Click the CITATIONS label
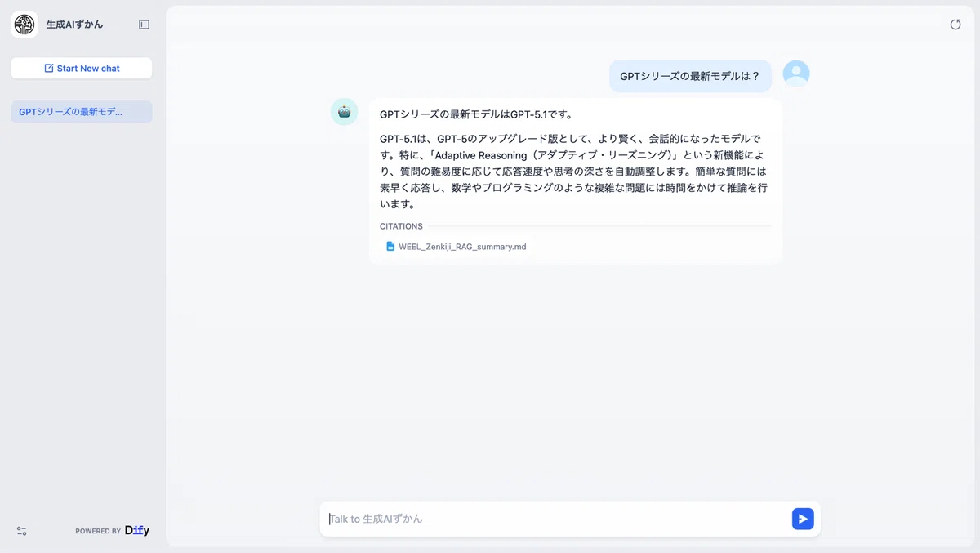 click(x=401, y=226)
